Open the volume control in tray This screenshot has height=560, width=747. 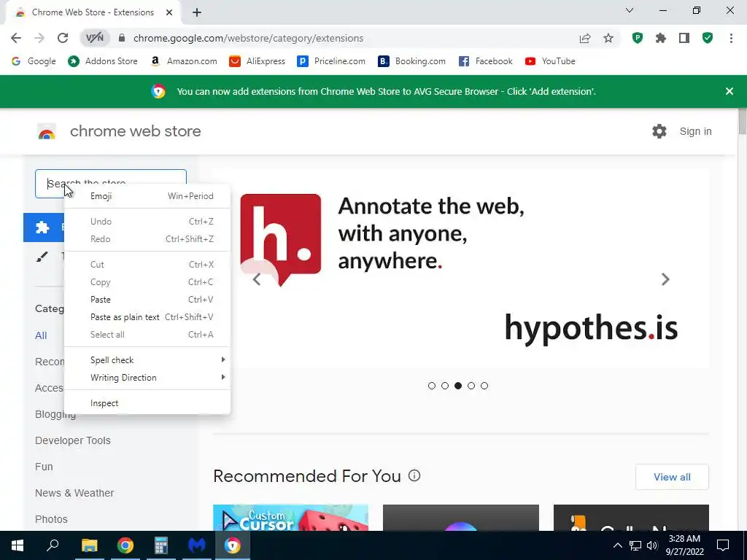click(653, 545)
